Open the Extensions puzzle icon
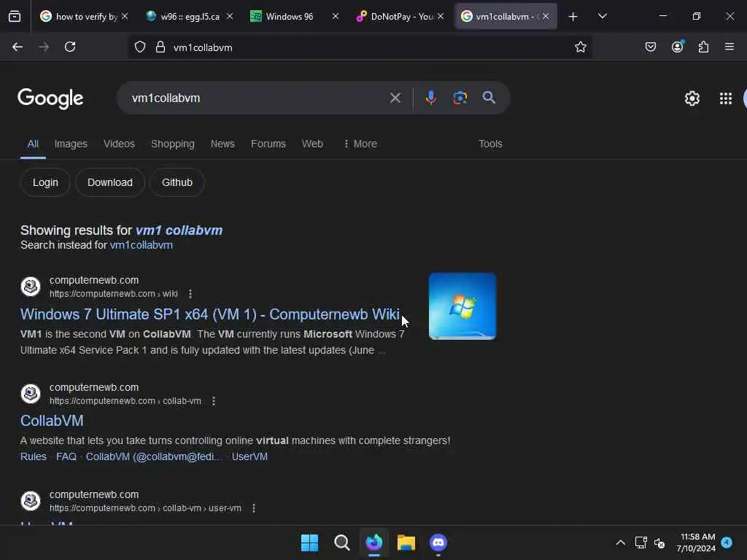 pos(703,47)
